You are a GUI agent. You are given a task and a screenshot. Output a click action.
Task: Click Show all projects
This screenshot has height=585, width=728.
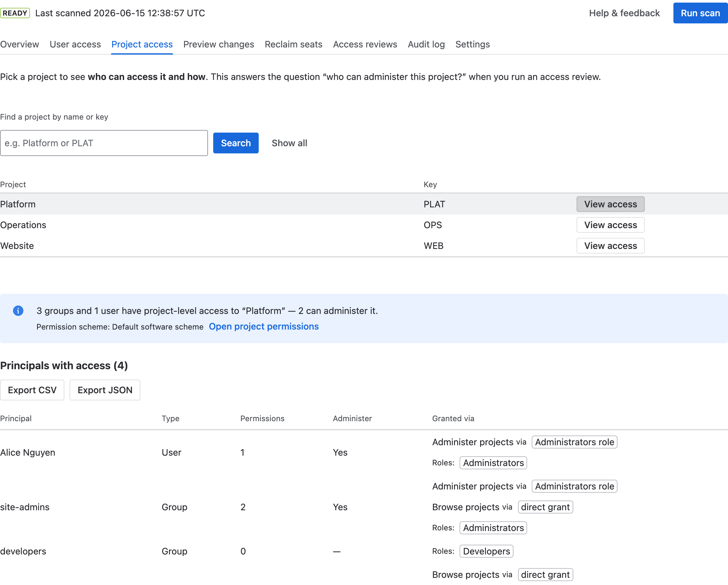coord(289,143)
